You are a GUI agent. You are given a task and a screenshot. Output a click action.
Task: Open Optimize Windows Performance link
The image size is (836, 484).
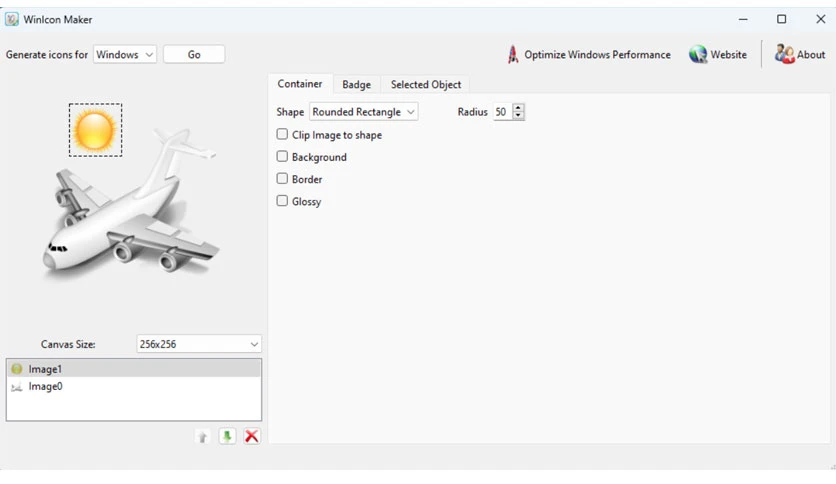pos(597,54)
